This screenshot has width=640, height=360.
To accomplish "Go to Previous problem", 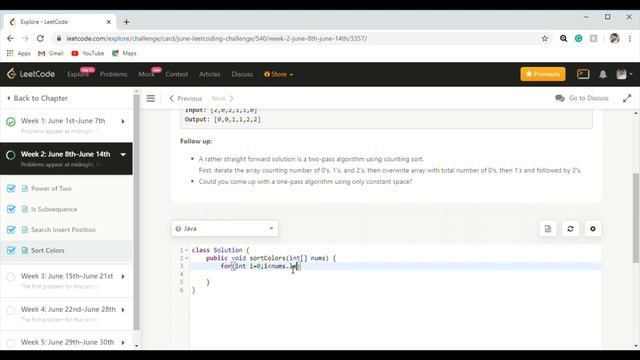I will point(185,98).
